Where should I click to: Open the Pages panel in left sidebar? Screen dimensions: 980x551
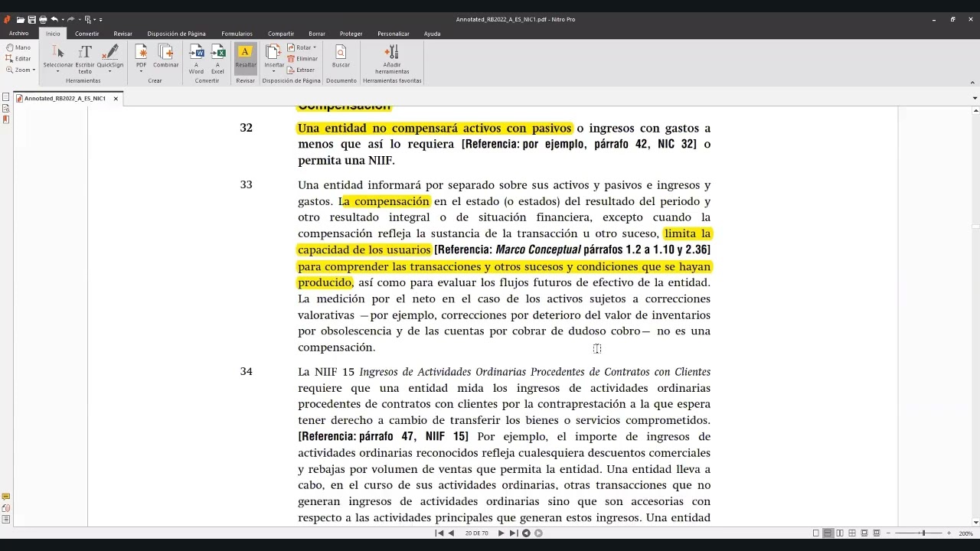[6, 97]
